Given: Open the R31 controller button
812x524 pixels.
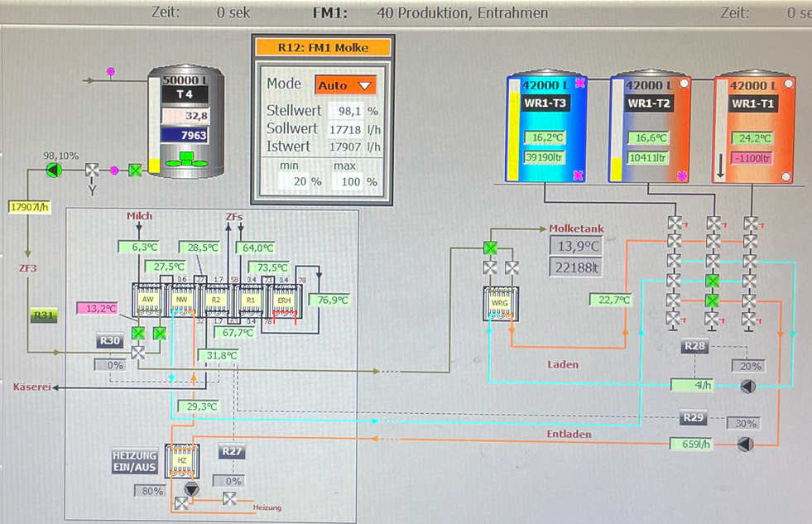Looking at the screenshot, I should [42, 315].
